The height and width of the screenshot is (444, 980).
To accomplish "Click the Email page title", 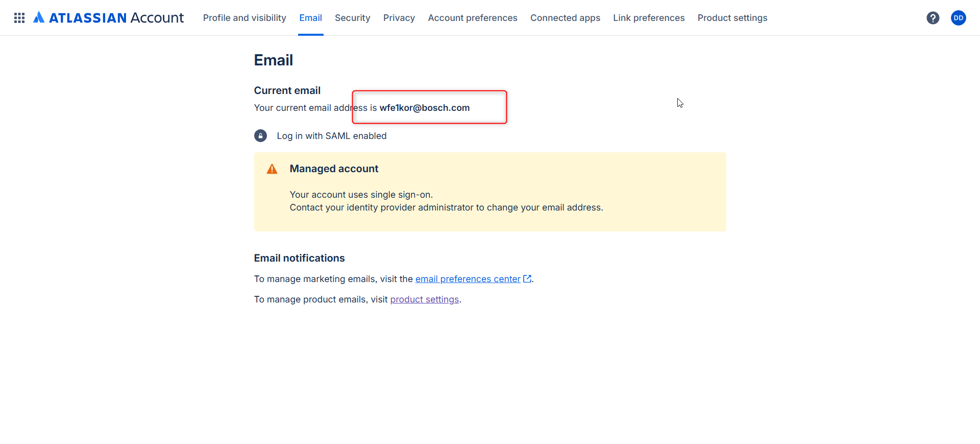I will click(274, 60).
